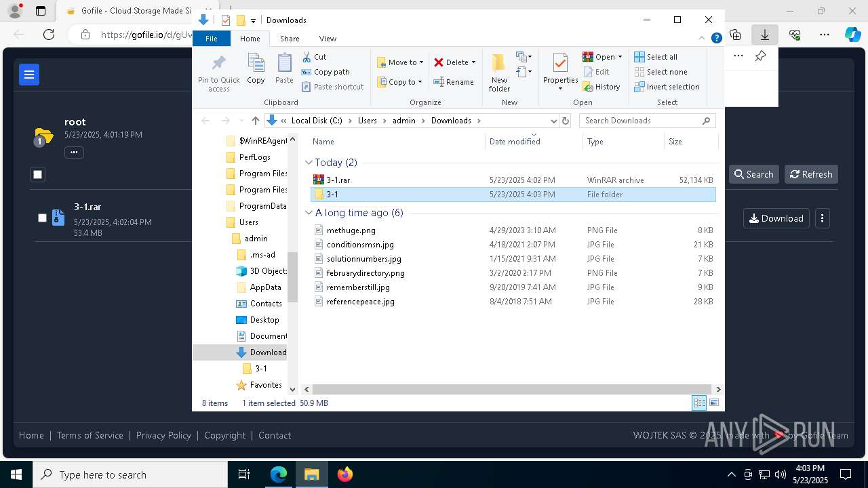The width and height of the screenshot is (868, 488).
Task: Minimize the ribbon with the chevron
Action: click(702, 39)
